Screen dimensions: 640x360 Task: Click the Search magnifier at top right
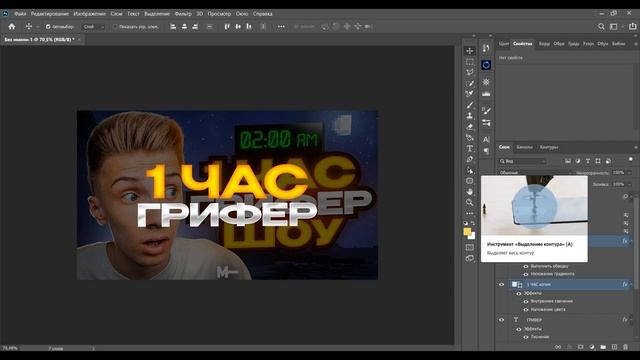pyautogui.click(x=601, y=27)
